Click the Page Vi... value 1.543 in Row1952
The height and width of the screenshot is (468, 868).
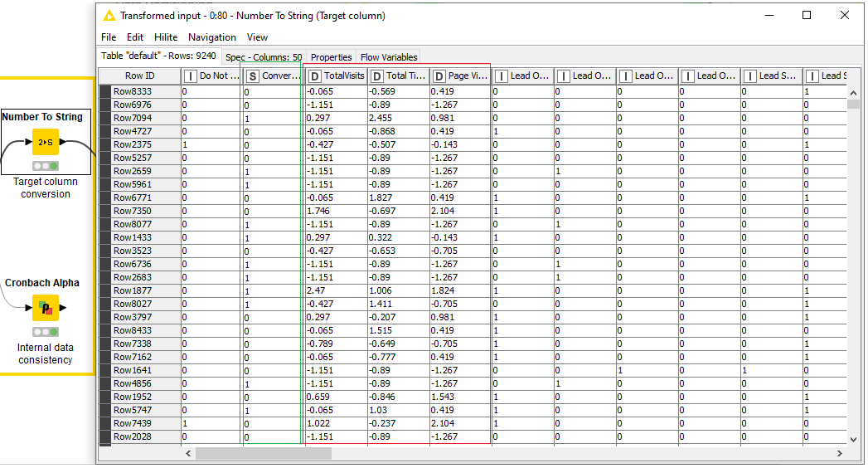click(460, 397)
